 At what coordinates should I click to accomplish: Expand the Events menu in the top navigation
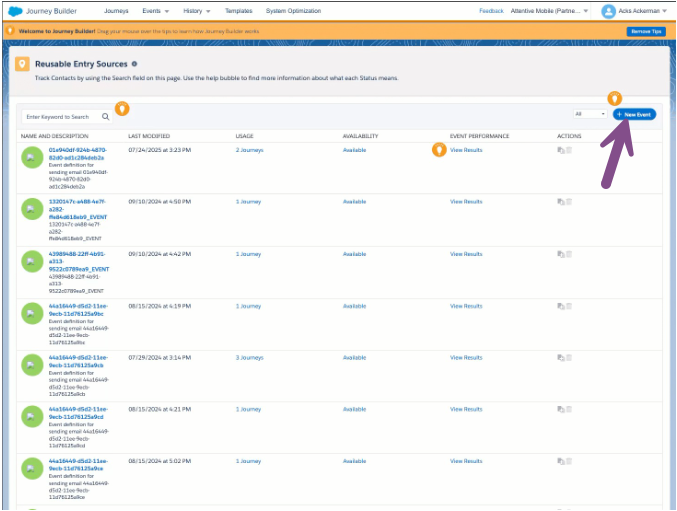coord(154,11)
